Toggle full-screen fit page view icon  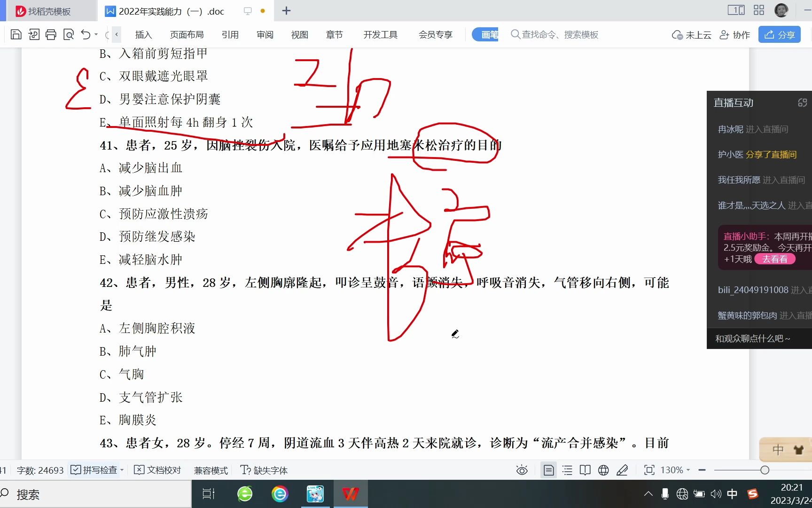coord(649,470)
